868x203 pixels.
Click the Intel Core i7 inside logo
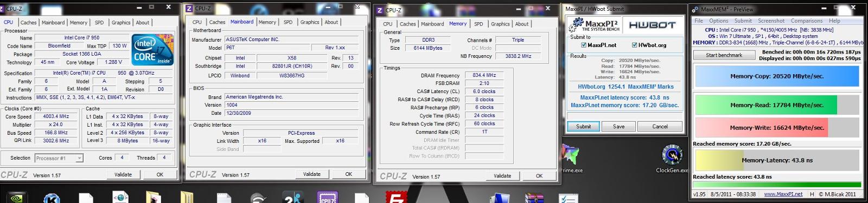(x=152, y=50)
